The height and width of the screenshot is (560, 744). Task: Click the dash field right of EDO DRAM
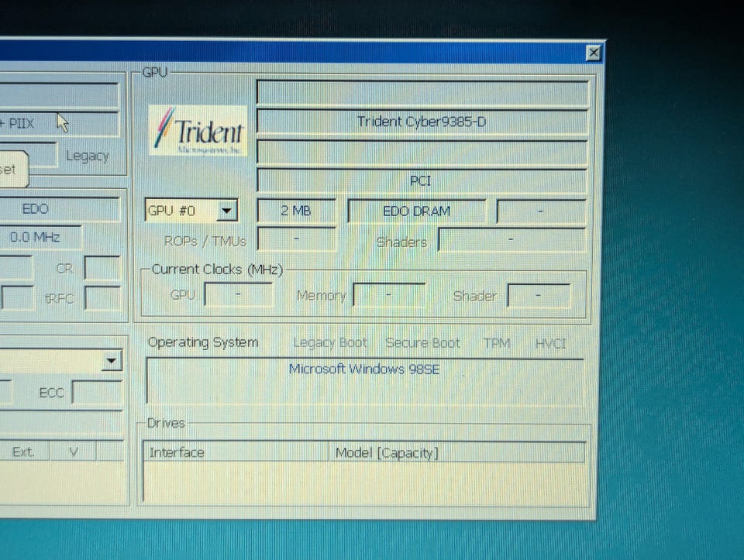pos(541,211)
